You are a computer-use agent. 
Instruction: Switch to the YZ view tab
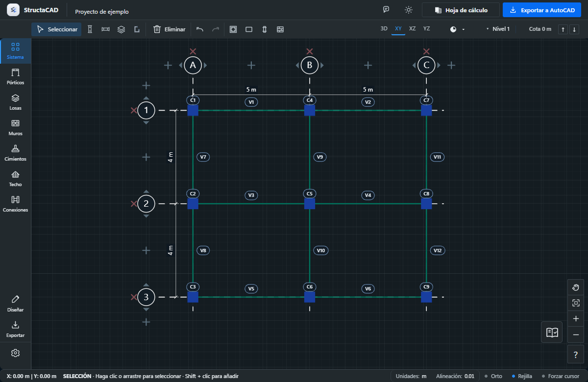pyautogui.click(x=427, y=29)
